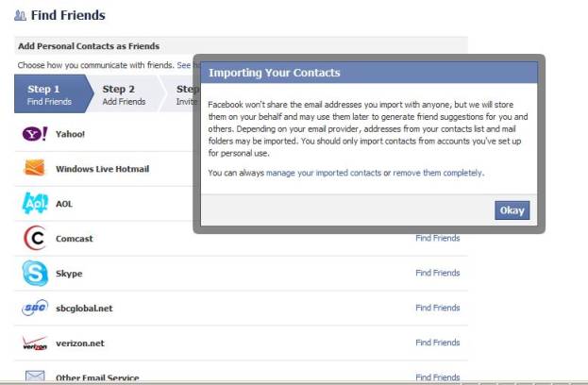Select the Step 2 Add Friends tab
Screen dimensions: 588x385
coord(126,93)
